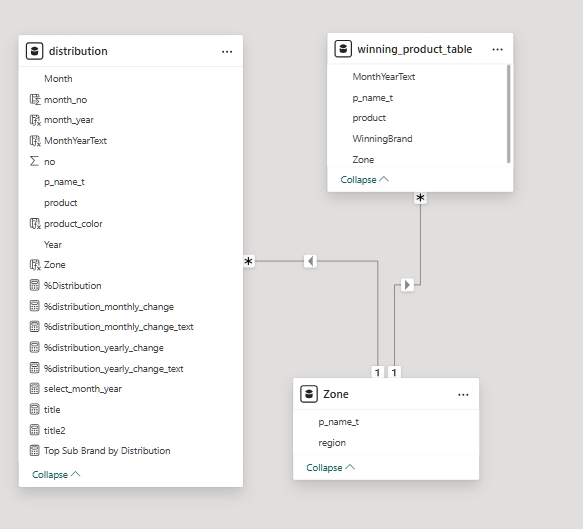This screenshot has width=583, height=529.
Task: Select Zone field in winning_product_table
Action: 363,159
